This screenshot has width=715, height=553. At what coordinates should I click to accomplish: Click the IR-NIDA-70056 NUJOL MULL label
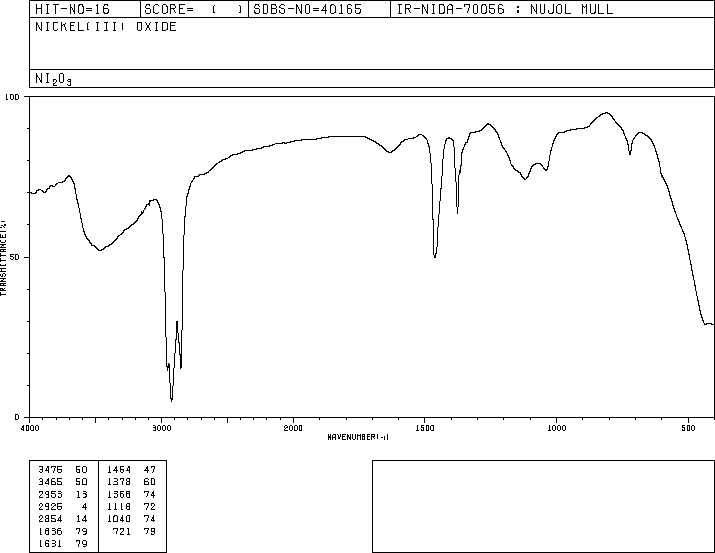point(505,9)
